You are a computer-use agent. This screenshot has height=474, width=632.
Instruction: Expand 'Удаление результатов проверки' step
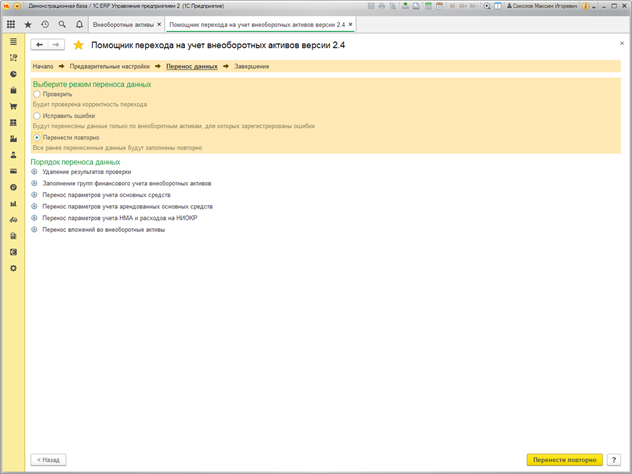34,172
